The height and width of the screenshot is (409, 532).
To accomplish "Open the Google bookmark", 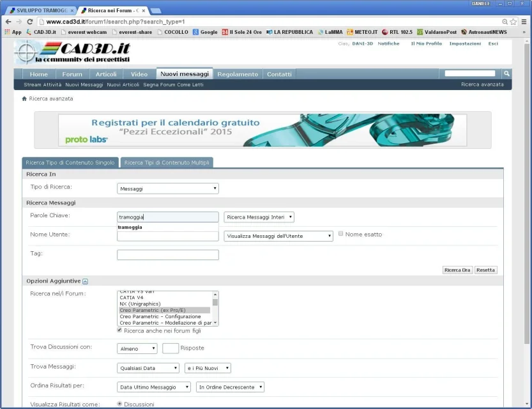I will [x=205, y=32].
